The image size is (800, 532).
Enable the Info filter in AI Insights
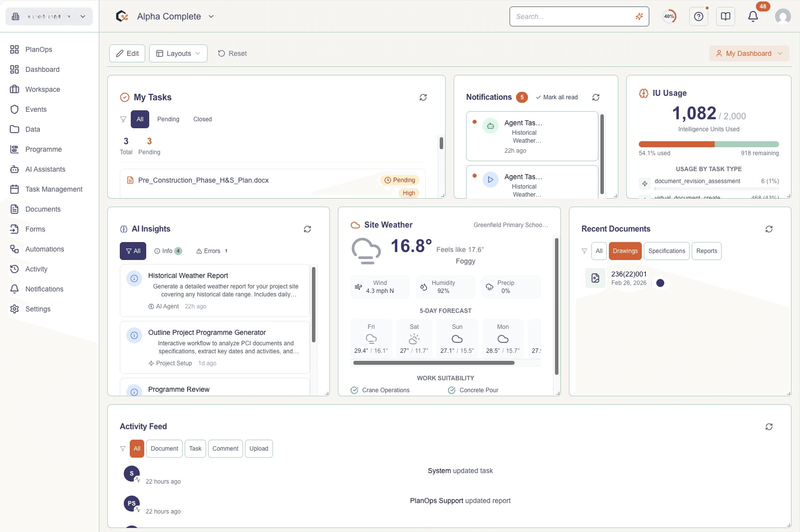click(x=167, y=251)
